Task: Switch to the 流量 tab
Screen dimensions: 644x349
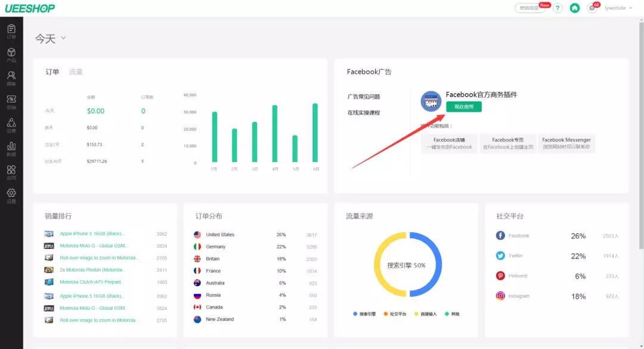Action: [x=76, y=72]
